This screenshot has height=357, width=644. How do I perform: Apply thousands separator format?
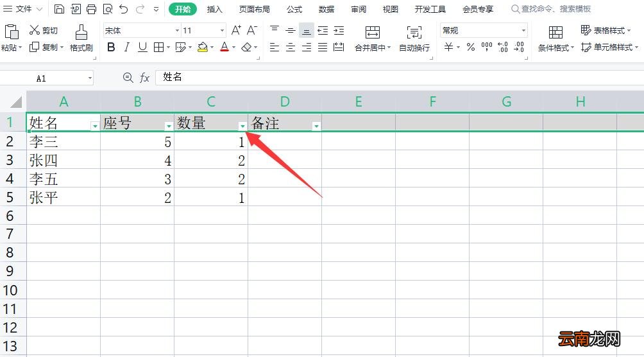click(x=487, y=48)
